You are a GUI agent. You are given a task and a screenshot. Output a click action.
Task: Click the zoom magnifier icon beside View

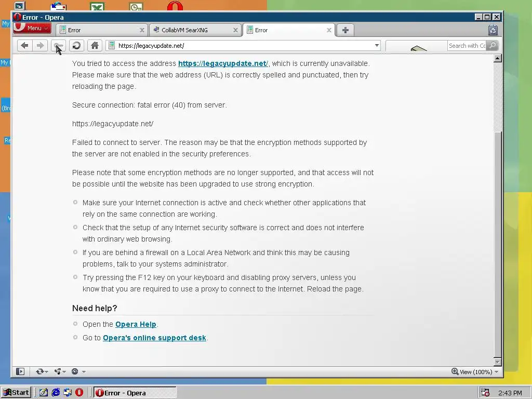tap(455, 371)
